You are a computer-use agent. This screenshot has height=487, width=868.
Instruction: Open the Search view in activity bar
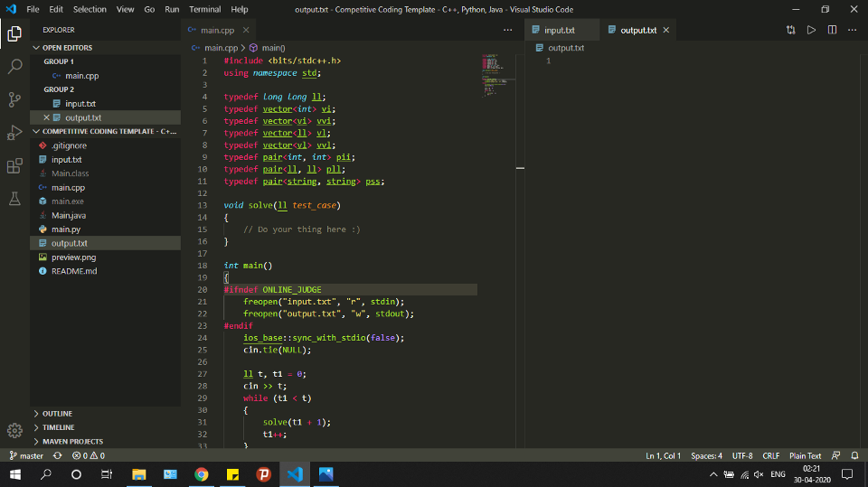coord(14,67)
